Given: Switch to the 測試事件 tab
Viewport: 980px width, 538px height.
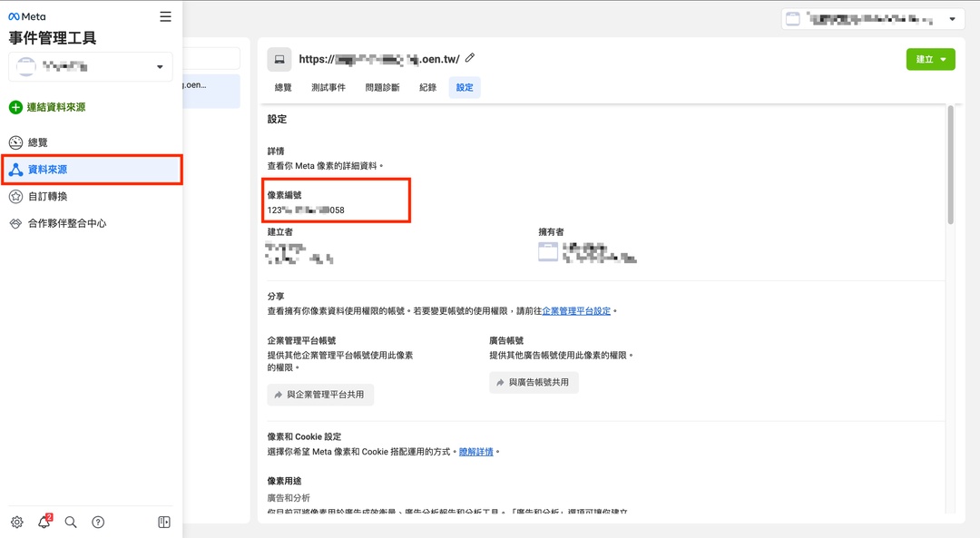Looking at the screenshot, I should [x=328, y=87].
